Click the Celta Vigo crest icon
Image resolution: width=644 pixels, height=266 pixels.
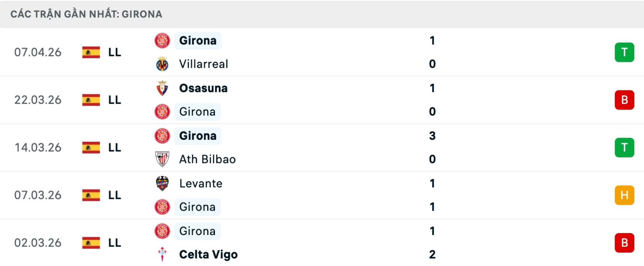pos(162,255)
